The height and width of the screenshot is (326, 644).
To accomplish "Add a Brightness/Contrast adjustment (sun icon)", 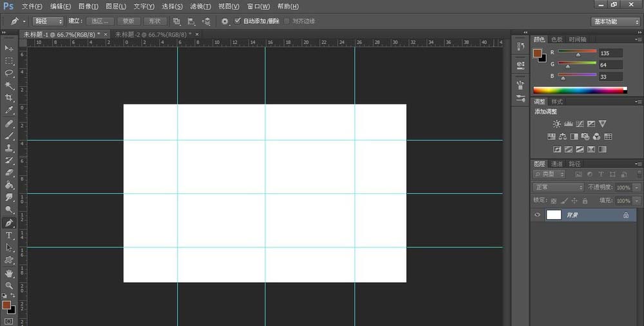I will coord(556,123).
